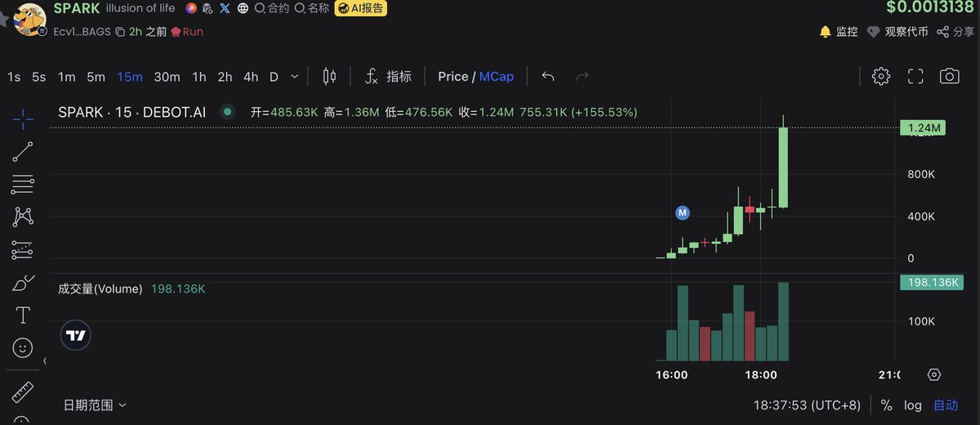This screenshot has width=980, height=425.
Task: Switch chart to 1h interval
Action: pyautogui.click(x=199, y=77)
